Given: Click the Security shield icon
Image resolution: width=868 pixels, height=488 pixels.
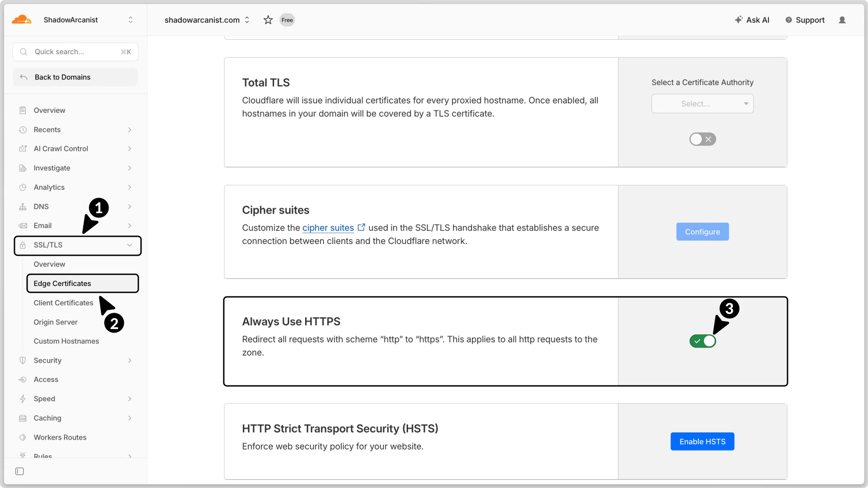Looking at the screenshot, I should (23, 361).
